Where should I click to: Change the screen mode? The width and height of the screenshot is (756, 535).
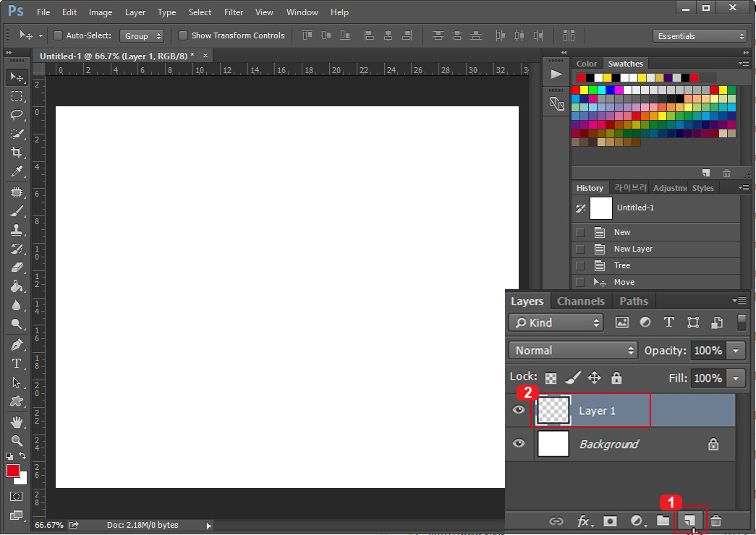coord(16,515)
